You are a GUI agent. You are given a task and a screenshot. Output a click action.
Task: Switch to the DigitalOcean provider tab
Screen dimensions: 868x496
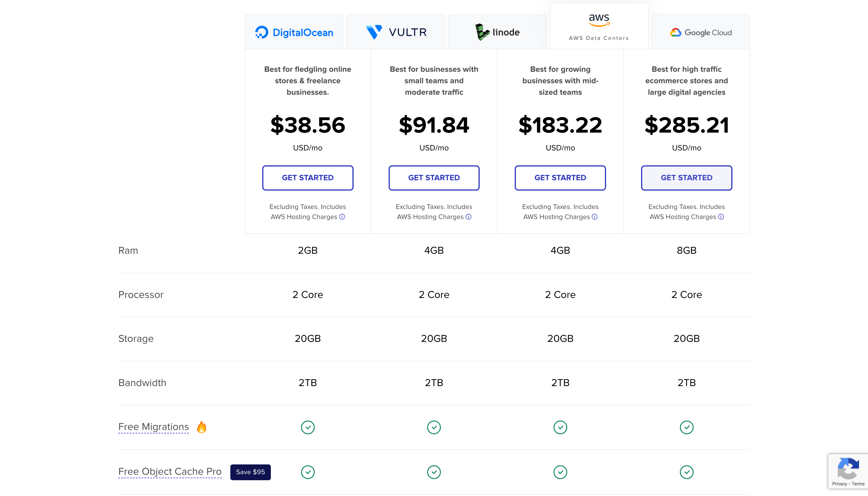294,32
